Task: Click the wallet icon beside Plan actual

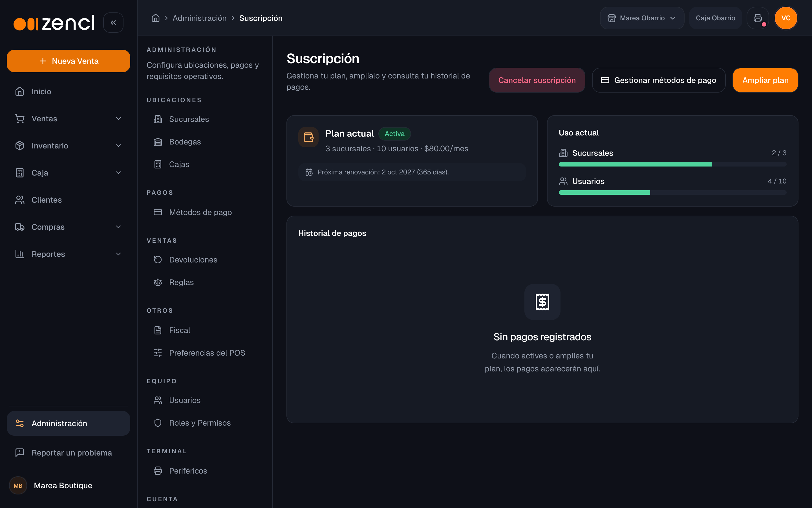Action: (308, 137)
